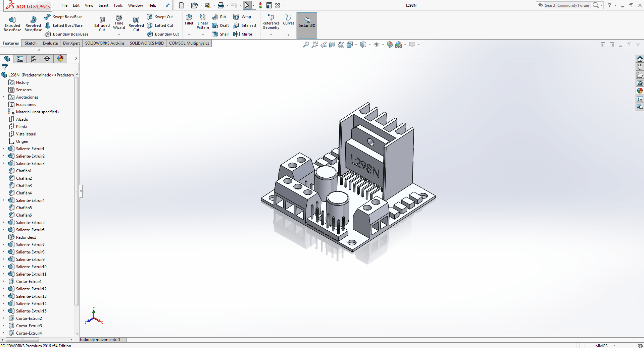Choose the Swept Boss/Base tool

(x=63, y=17)
